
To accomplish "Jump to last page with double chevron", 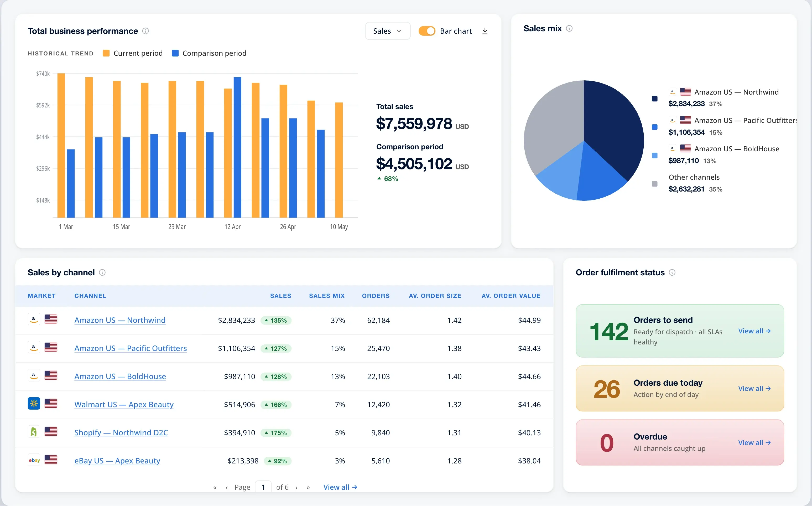I will coord(308,488).
